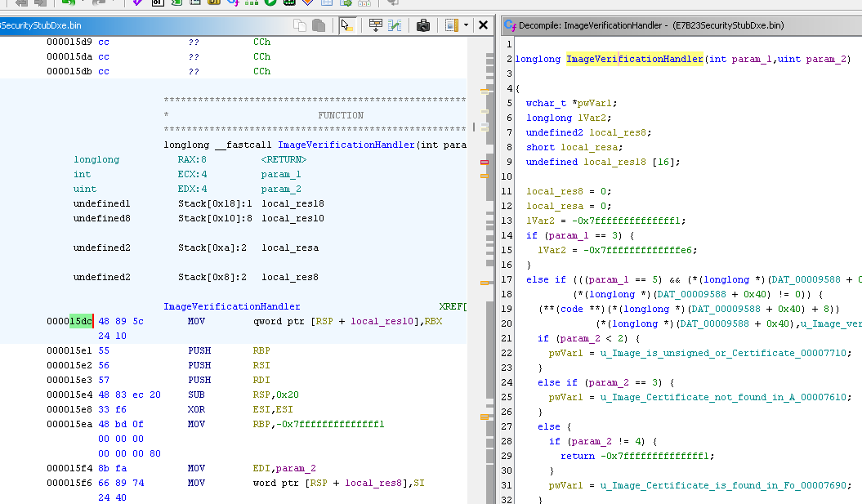This screenshot has width=862, height=504.
Task: Click ImageVerificationHandler in the listing function signature
Action: pos(346,145)
